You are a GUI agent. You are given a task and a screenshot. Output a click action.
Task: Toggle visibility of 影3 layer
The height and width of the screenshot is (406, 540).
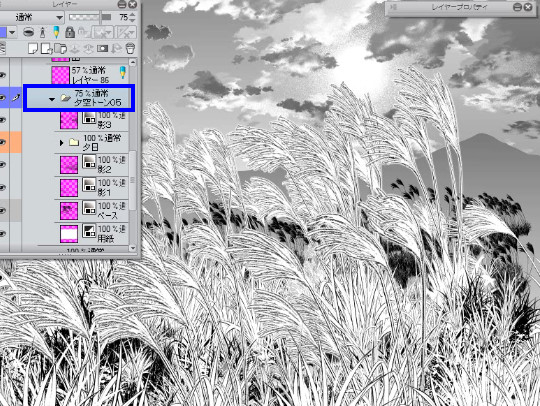tap(3, 120)
